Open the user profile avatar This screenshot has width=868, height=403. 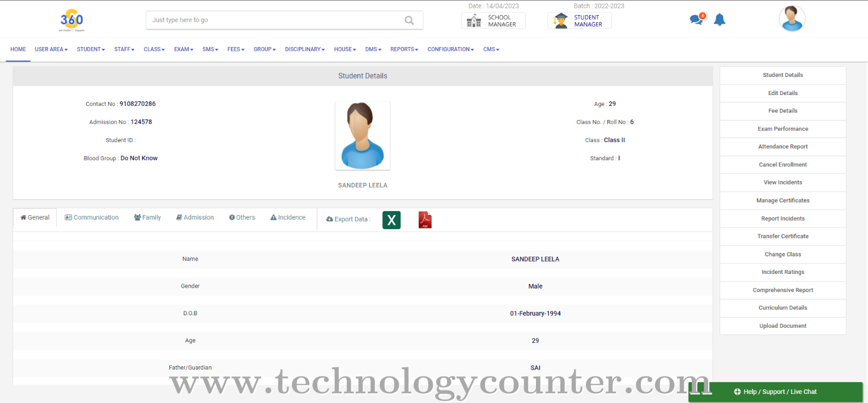click(792, 19)
